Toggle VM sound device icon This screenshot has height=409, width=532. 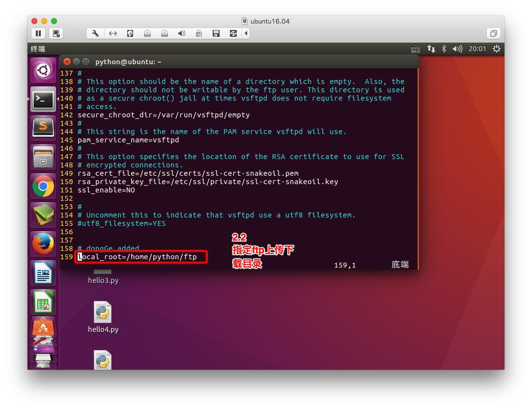click(x=181, y=33)
